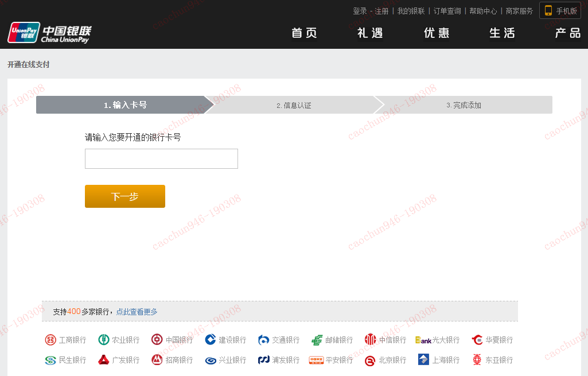Click the mobile phone icon for 手机版
588x376 pixels.
coord(548,10)
